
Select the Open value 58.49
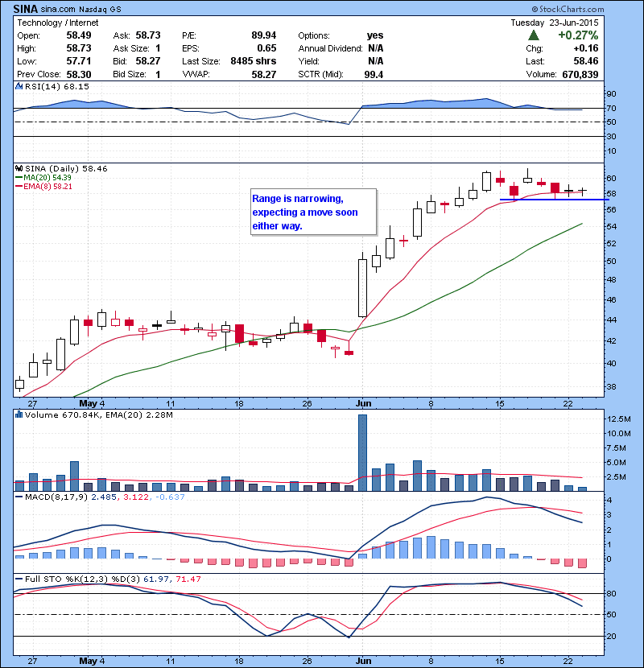[79, 35]
